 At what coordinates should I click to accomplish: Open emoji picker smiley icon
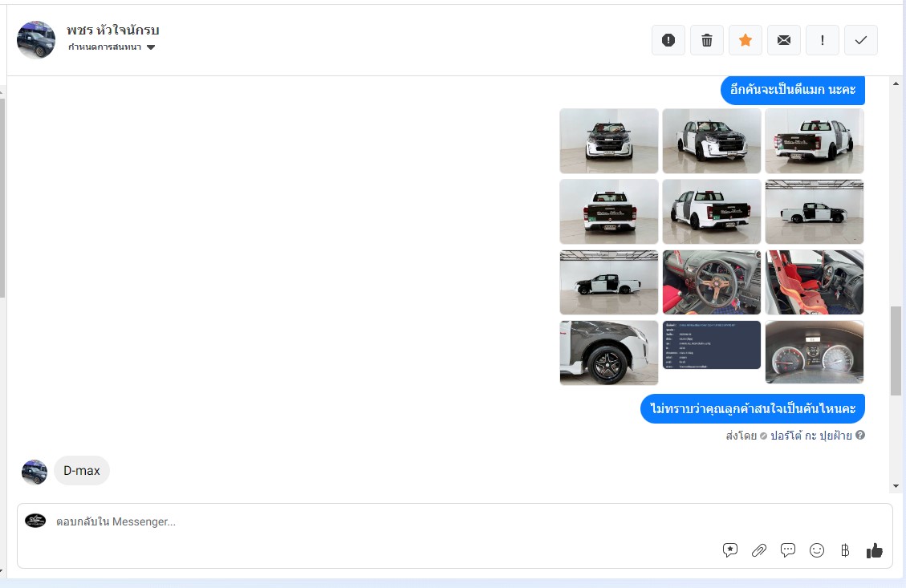click(816, 550)
